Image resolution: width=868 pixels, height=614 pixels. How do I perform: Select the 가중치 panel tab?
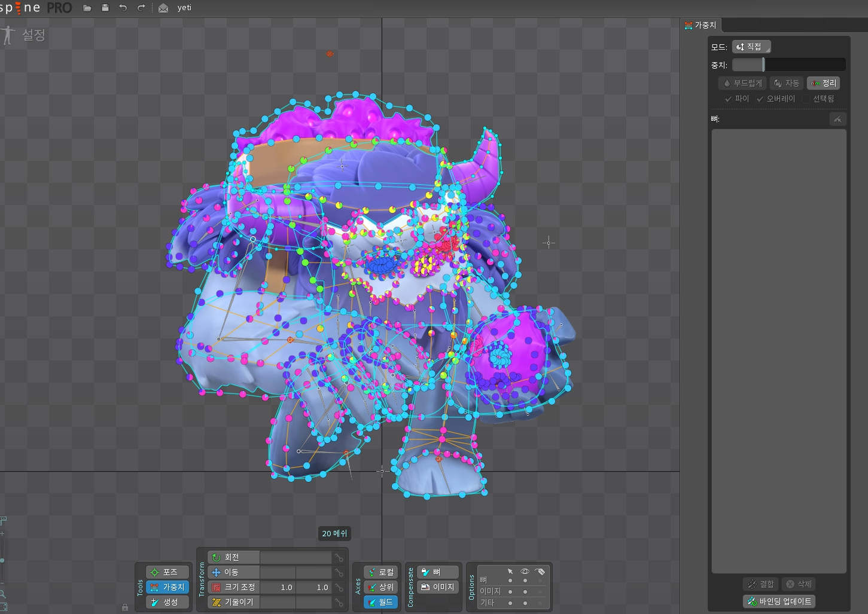click(x=701, y=25)
